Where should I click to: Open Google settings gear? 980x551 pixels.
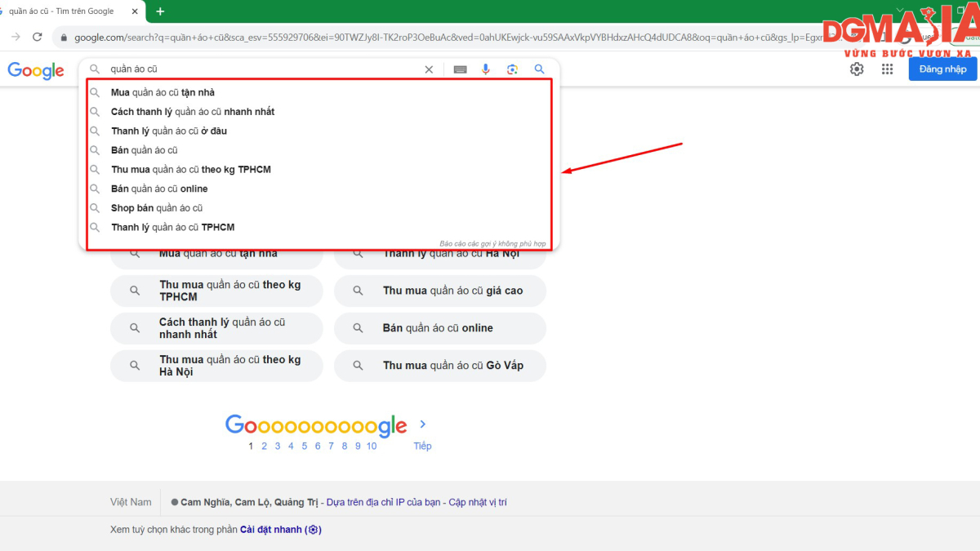[857, 69]
